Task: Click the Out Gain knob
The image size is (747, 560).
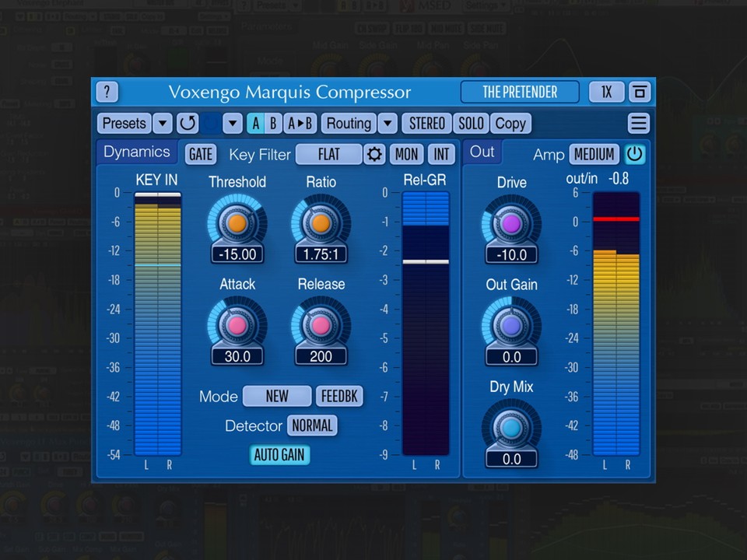Action: pyautogui.click(x=511, y=326)
